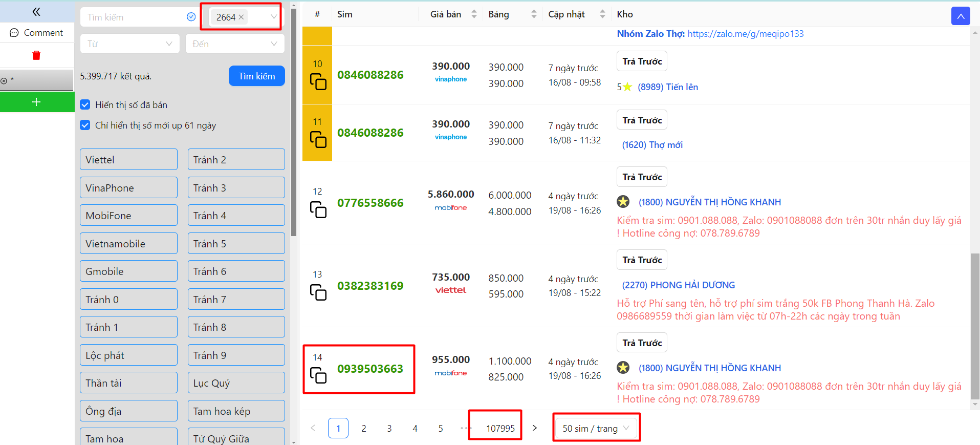
Task: Click the green plus add button
Action: 37,102
